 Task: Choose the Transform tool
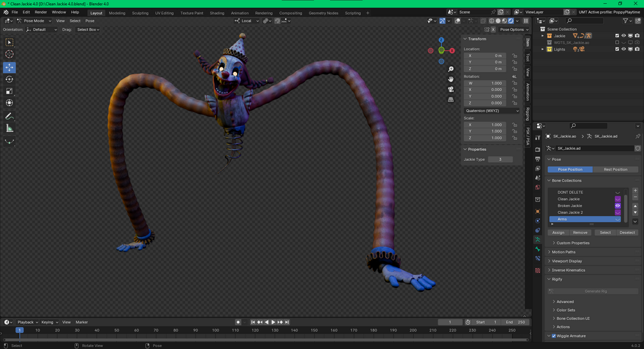9,103
